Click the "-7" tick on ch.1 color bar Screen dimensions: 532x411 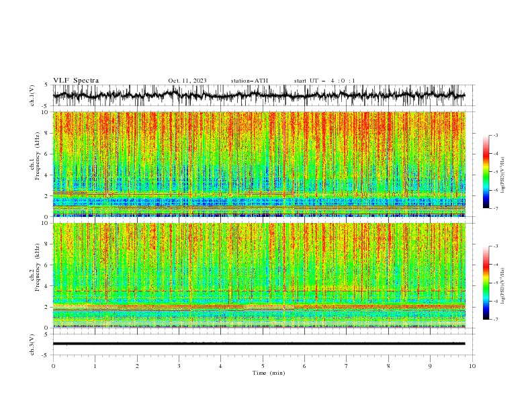click(x=496, y=209)
